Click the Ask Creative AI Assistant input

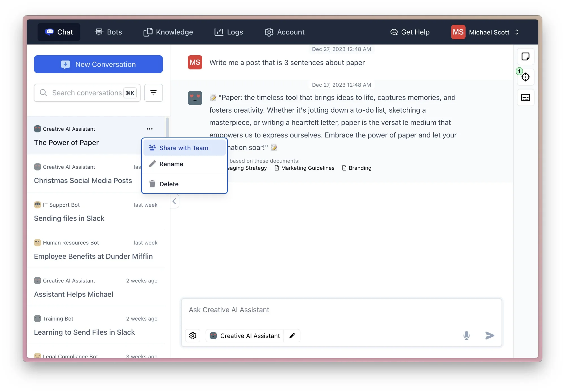[342, 310]
